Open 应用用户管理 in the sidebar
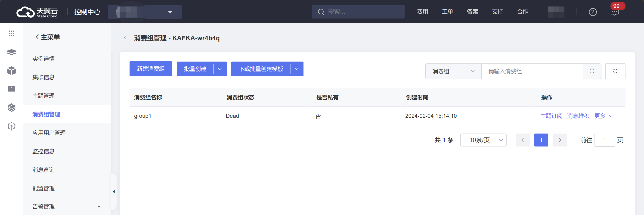644x215 pixels. (49, 133)
